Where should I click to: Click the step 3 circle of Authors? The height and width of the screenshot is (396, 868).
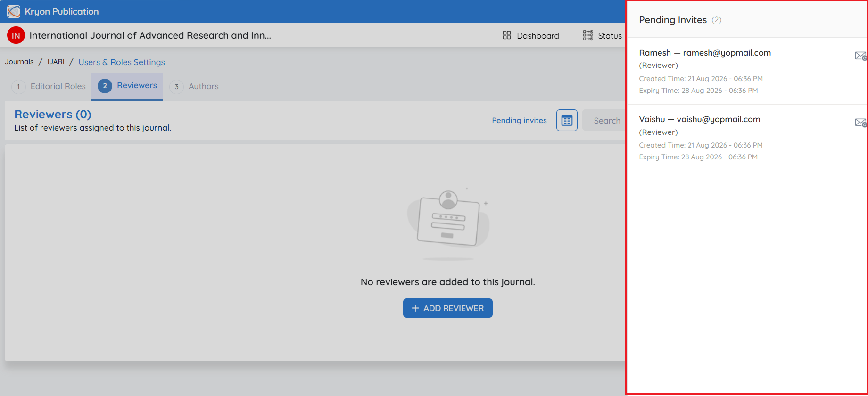coord(176,87)
